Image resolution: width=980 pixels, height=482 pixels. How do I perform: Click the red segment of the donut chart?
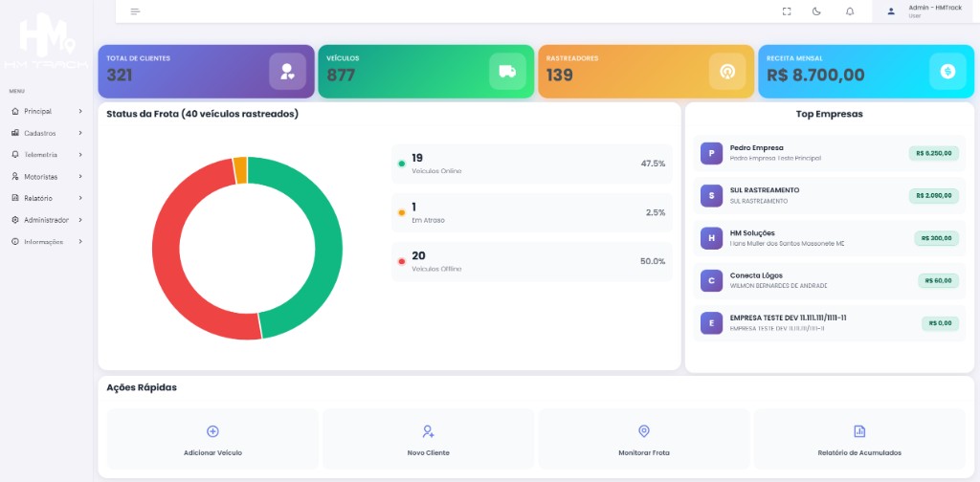pos(167,250)
